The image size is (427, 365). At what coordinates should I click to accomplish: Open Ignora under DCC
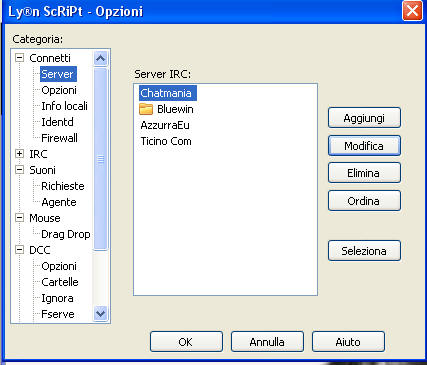pyautogui.click(x=57, y=298)
